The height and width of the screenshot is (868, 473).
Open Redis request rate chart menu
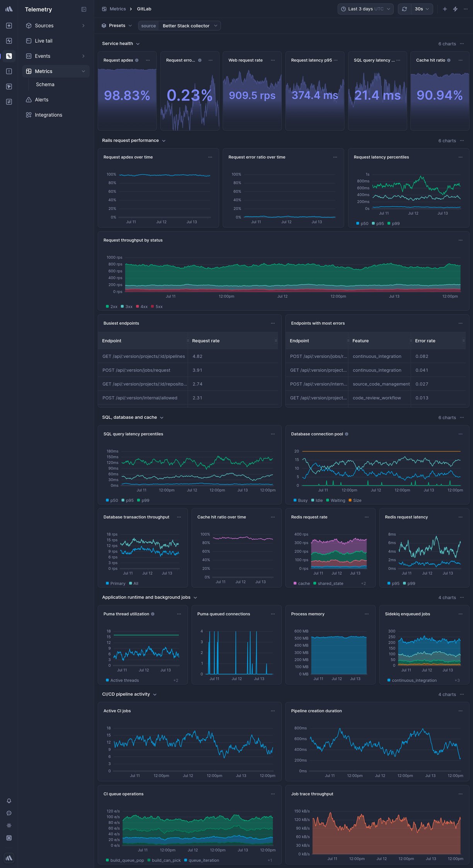click(x=366, y=517)
